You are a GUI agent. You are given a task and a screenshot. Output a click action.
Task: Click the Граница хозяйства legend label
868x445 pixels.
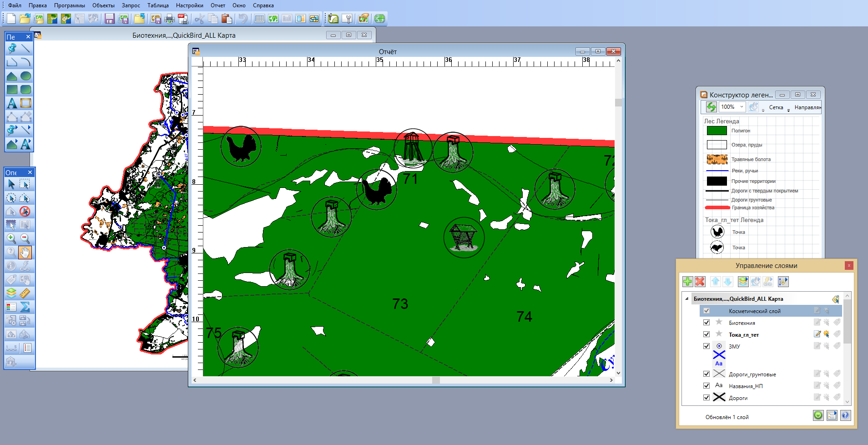point(753,207)
